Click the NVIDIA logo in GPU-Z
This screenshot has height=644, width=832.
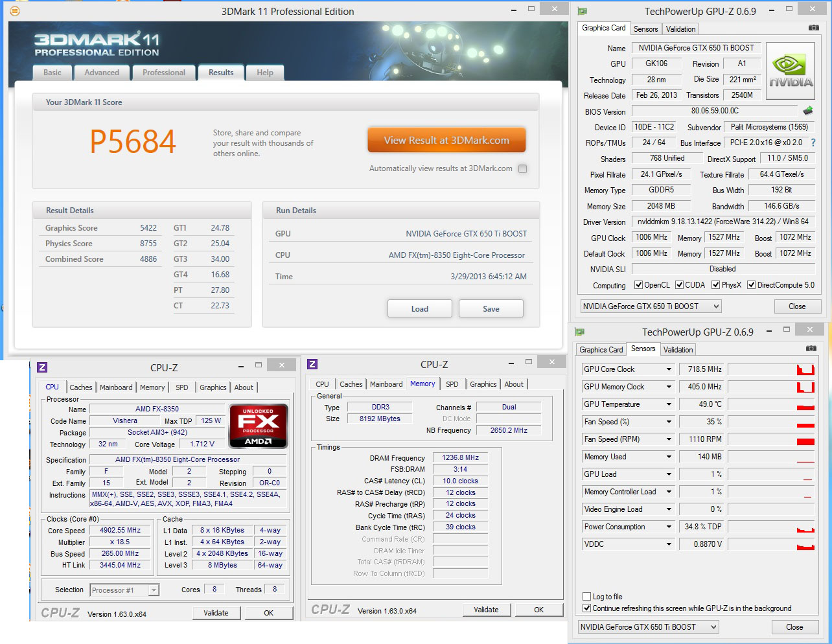(791, 71)
